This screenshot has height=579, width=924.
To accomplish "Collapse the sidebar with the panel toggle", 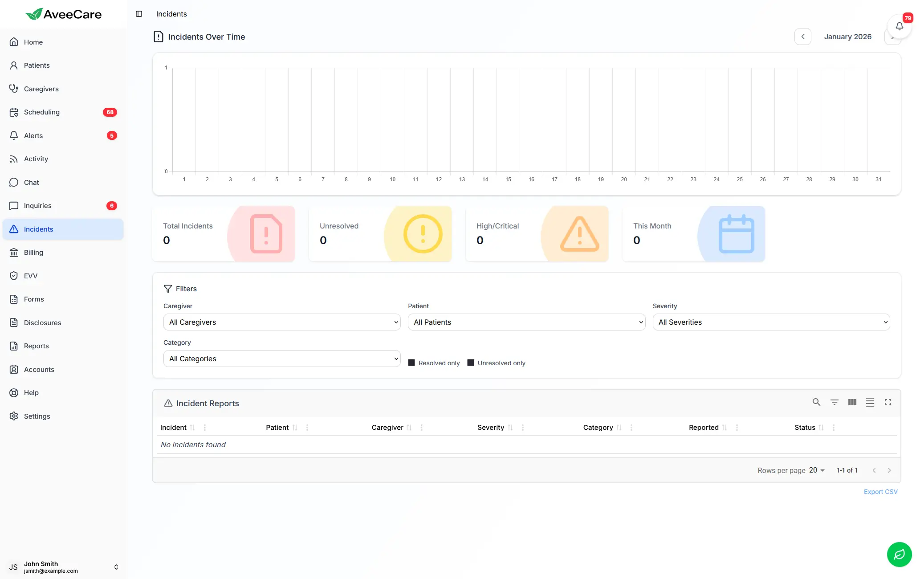I will 139,14.
